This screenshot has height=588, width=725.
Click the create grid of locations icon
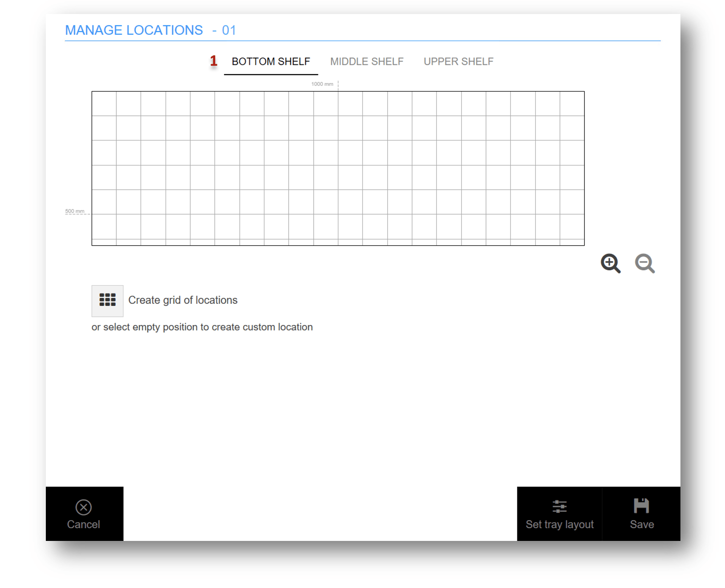coord(107,300)
